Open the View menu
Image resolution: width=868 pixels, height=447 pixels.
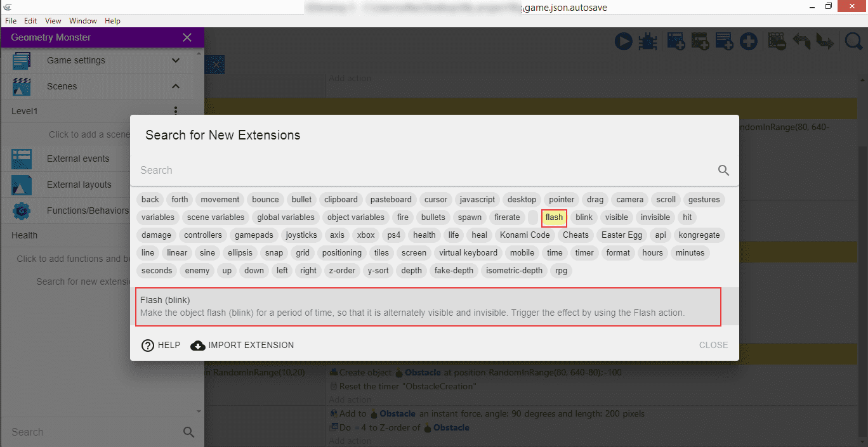point(53,21)
